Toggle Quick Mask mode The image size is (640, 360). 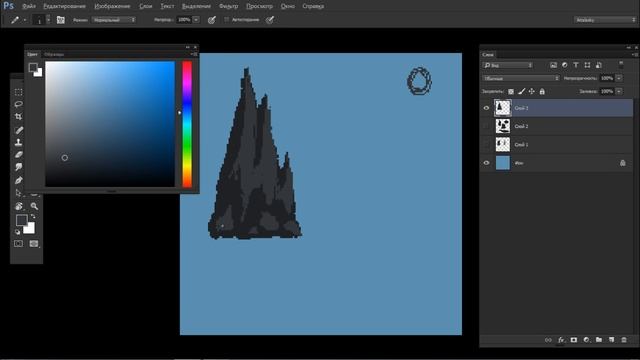(18, 244)
